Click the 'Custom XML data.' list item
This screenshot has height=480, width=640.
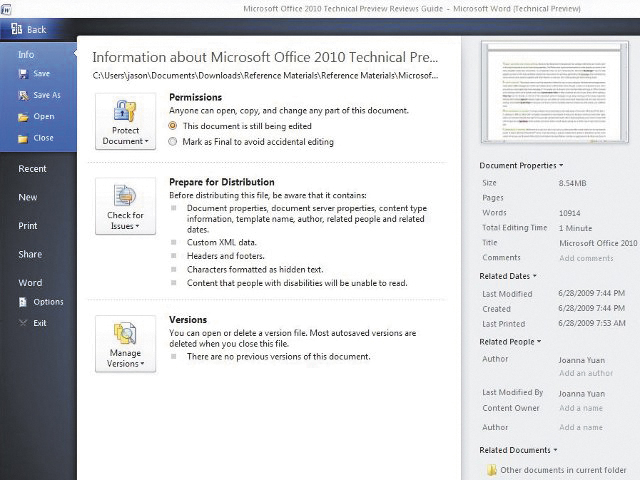(x=222, y=242)
